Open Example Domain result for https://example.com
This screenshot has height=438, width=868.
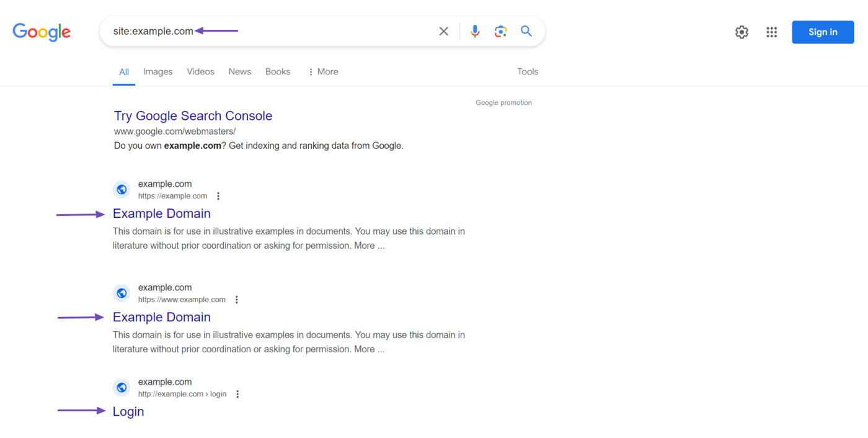(162, 213)
